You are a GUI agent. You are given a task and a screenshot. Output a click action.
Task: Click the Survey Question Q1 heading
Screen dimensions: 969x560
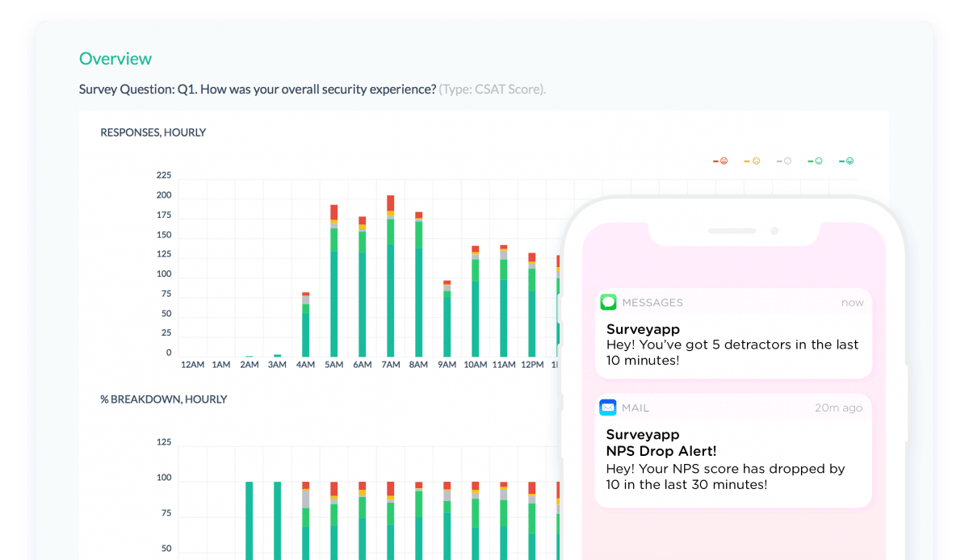click(x=258, y=89)
